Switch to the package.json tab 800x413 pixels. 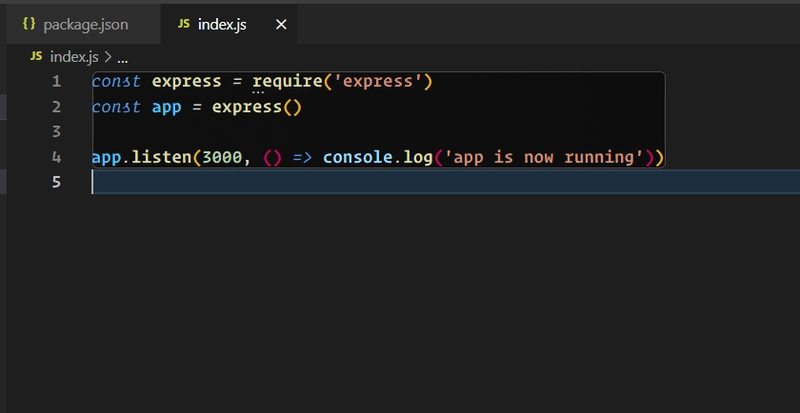tap(85, 23)
